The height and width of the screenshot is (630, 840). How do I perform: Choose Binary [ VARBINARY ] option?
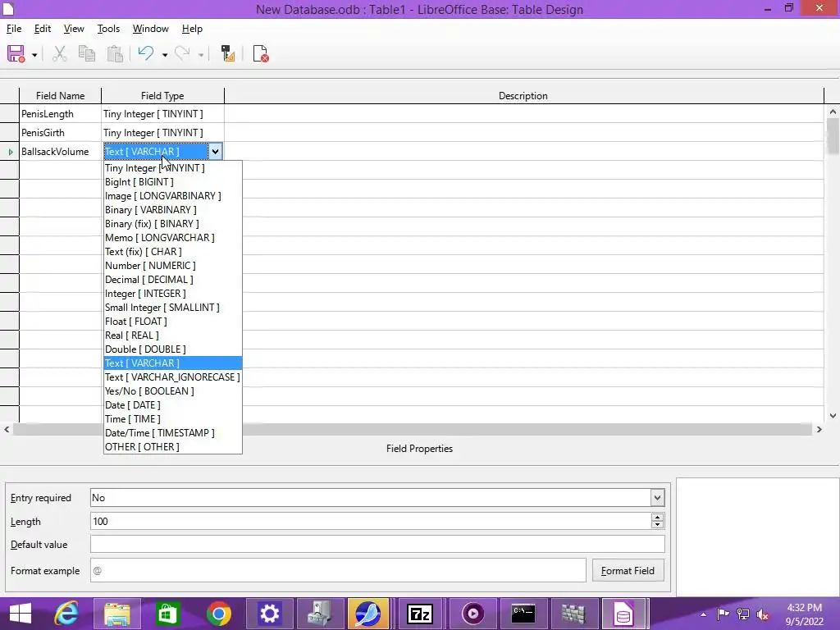[172, 209]
